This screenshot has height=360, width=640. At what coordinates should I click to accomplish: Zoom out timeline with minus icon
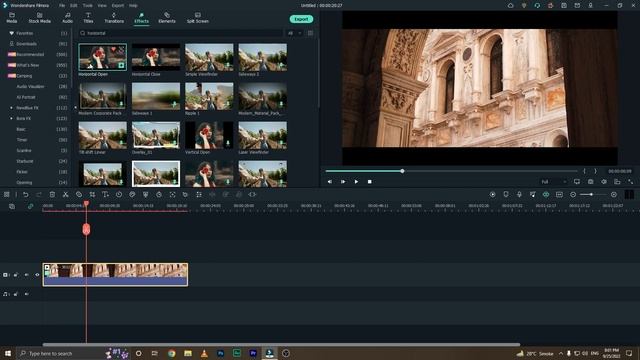coord(573,195)
